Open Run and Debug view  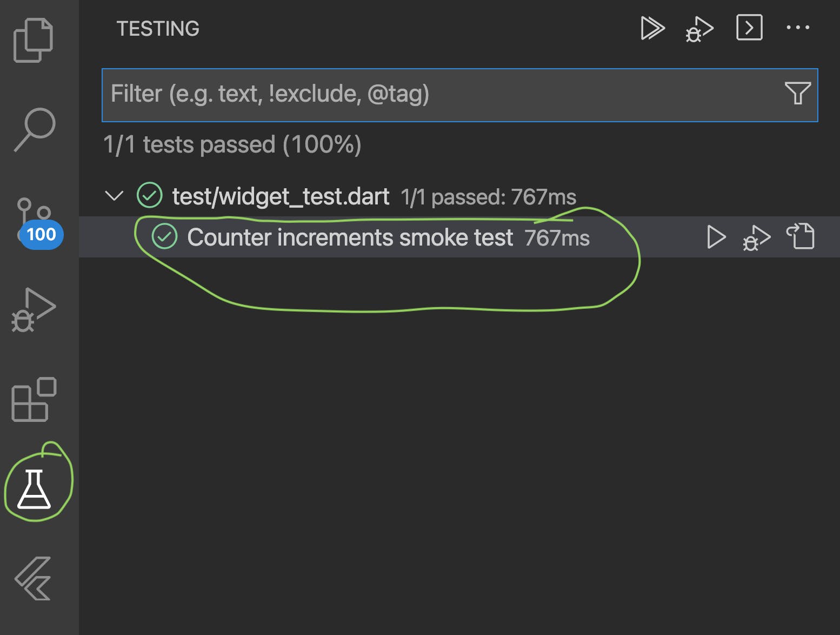(x=33, y=309)
